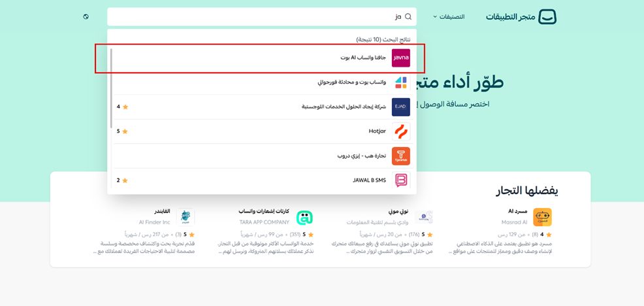Click the TARA APP COMPANY developer name
Screen dimensions: 644x306
(265, 222)
